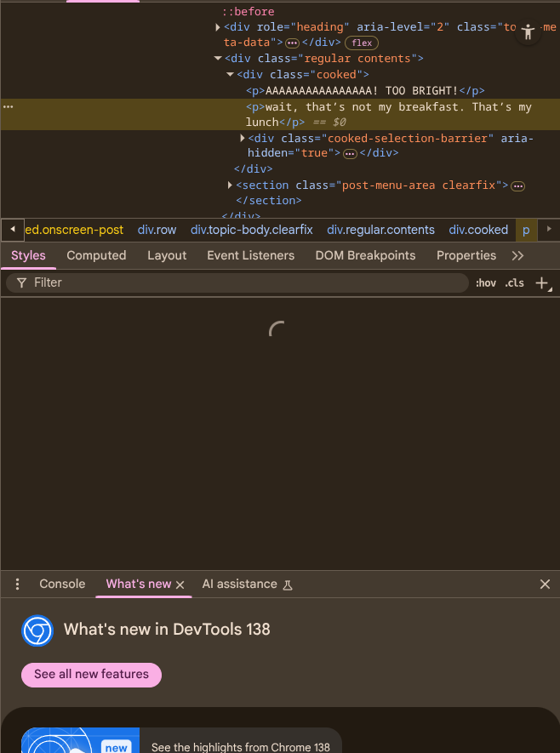Open the three-dot row actions menu
Image resolution: width=560 pixels, height=753 pixels.
(9, 106)
